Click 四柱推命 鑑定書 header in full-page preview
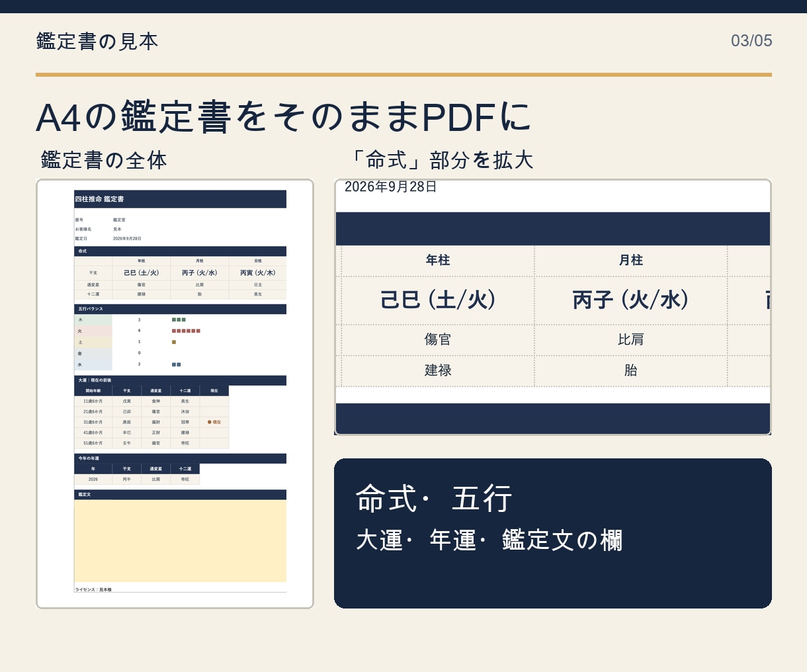807x672 pixels. point(180,199)
